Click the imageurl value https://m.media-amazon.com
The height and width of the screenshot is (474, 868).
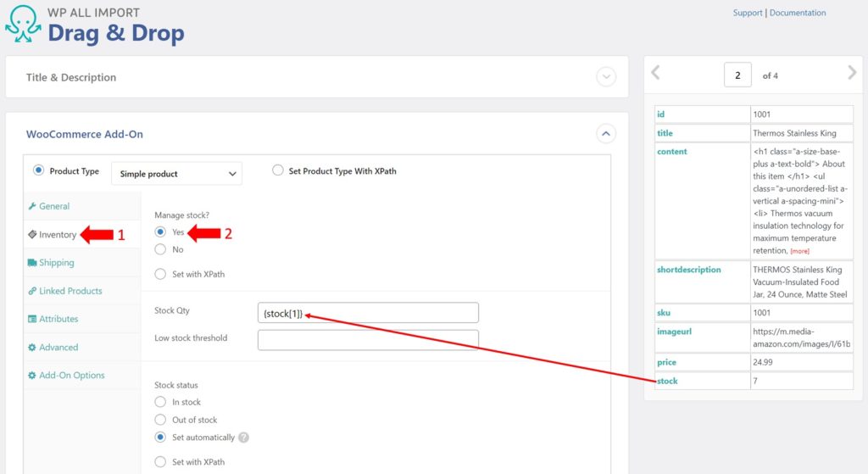[801, 337]
